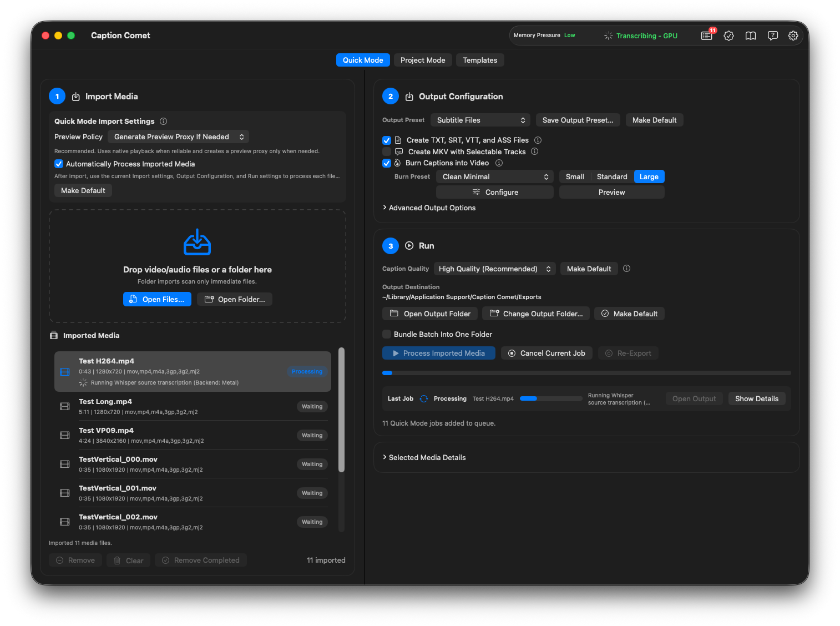
Task: Click the verification seal icon in title bar
Action: point(729,36)
